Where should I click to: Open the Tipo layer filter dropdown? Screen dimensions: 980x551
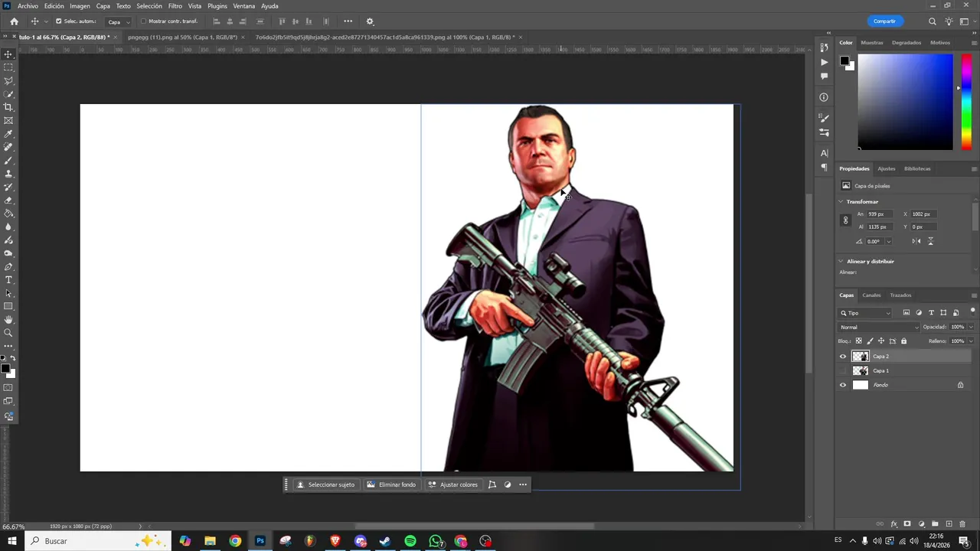pos(865,313)
